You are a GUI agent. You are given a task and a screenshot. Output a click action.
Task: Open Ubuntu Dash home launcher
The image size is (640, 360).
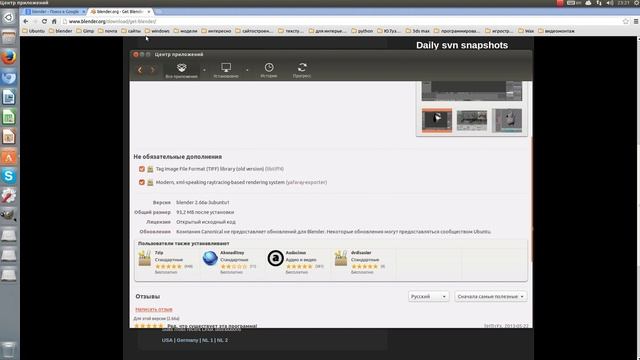pos(9,18)
